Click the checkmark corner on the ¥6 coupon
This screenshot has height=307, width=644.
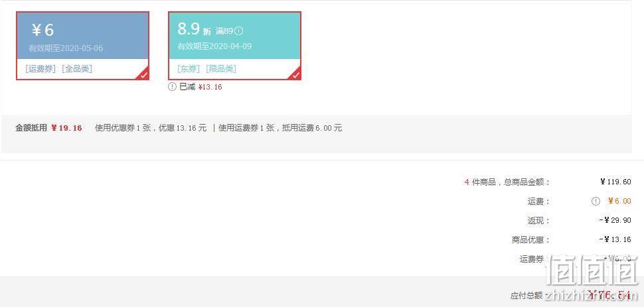tap(143, 75)
